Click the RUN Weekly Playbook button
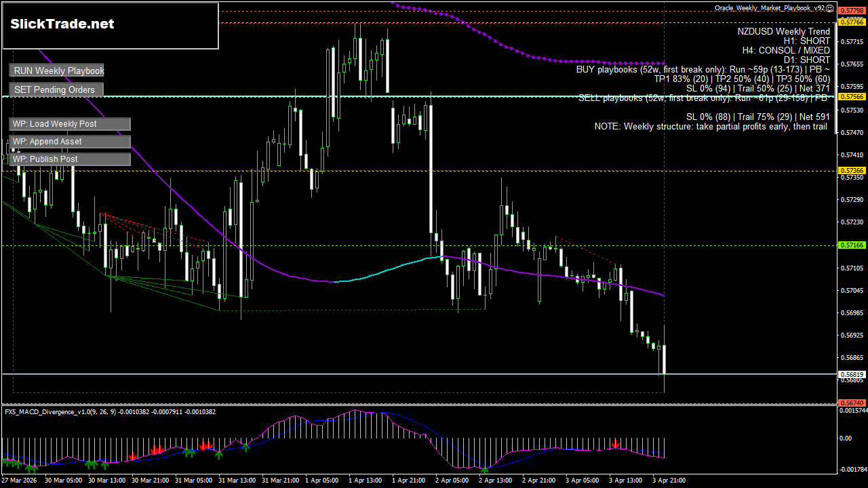Screen dimensions: 868x488 (x=56, y=70)
